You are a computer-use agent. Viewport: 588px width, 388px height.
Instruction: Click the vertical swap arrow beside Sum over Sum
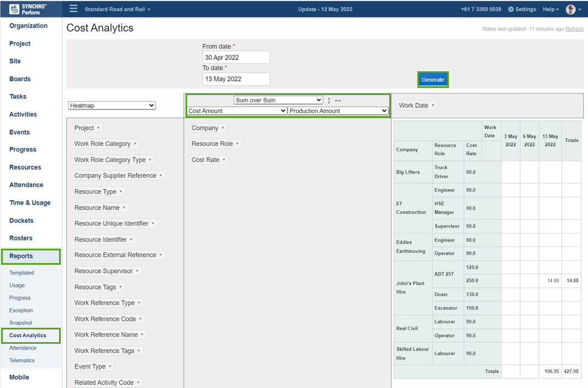329,100
